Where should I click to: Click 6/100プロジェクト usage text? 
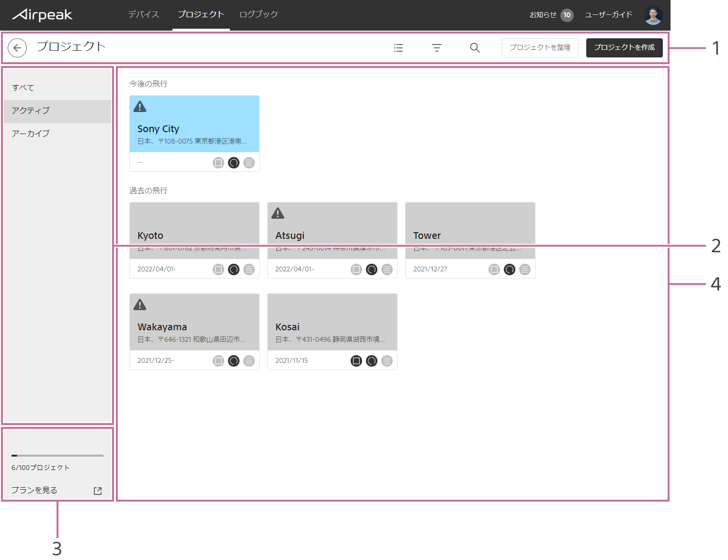coord(41,468)
